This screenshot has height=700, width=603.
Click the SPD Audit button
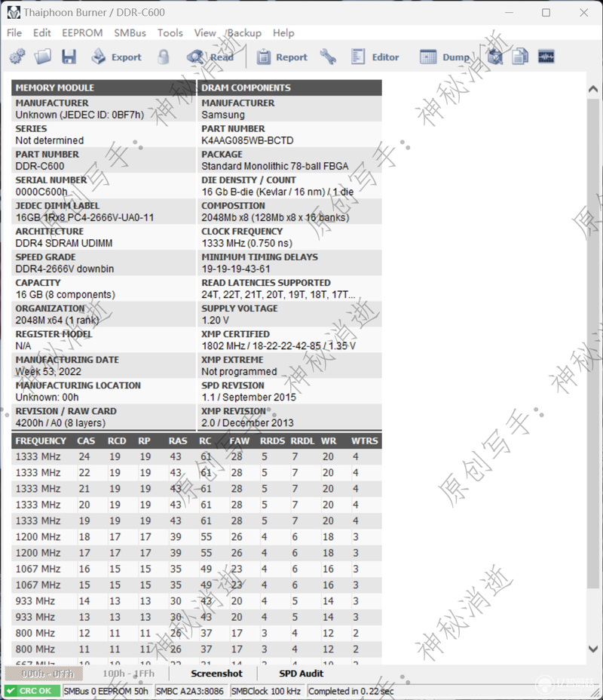click(301, 673)
